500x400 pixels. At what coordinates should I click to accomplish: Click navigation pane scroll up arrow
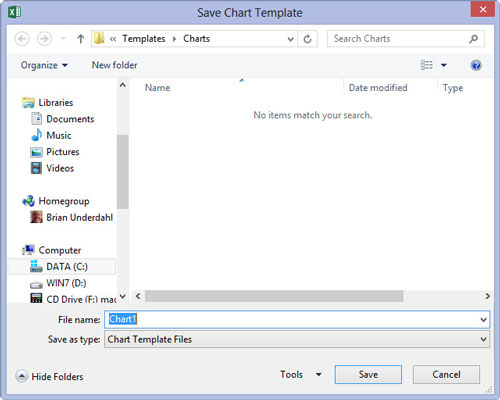(x=123, y=85)
